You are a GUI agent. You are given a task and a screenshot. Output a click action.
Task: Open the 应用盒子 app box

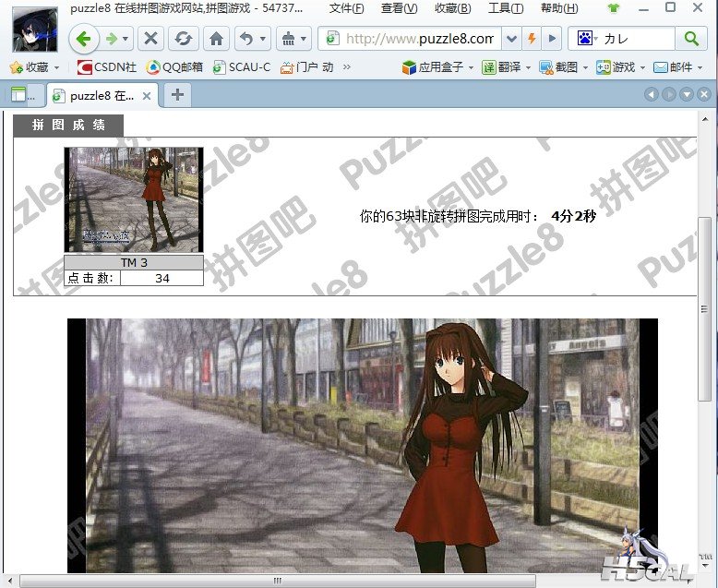coord(433,67)
